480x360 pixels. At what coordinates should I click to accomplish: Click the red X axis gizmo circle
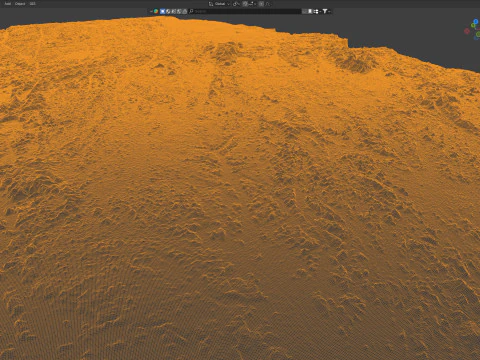pos(467,31)
